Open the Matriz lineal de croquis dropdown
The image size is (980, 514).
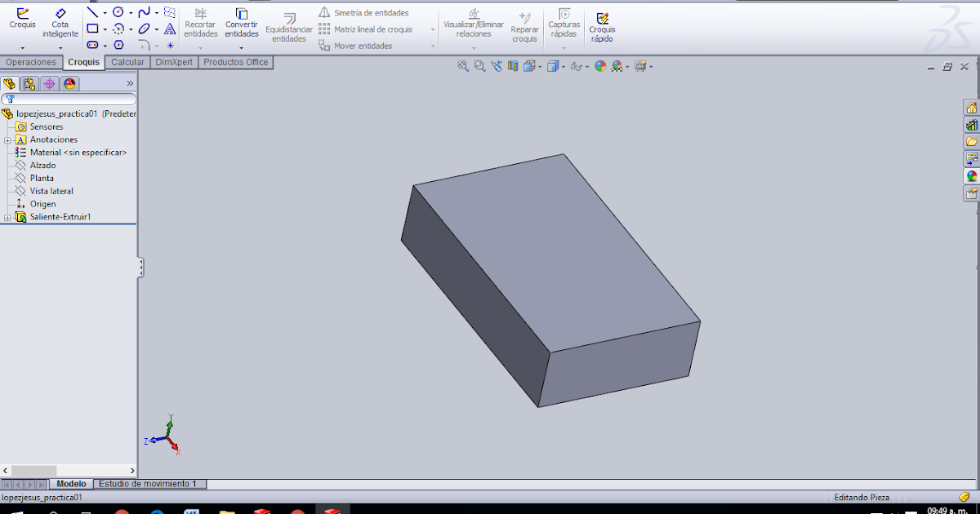[433, 30]
